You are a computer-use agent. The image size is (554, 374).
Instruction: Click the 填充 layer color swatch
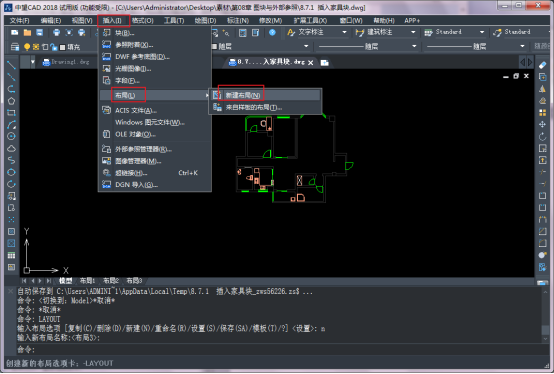[x=63, y=47]
